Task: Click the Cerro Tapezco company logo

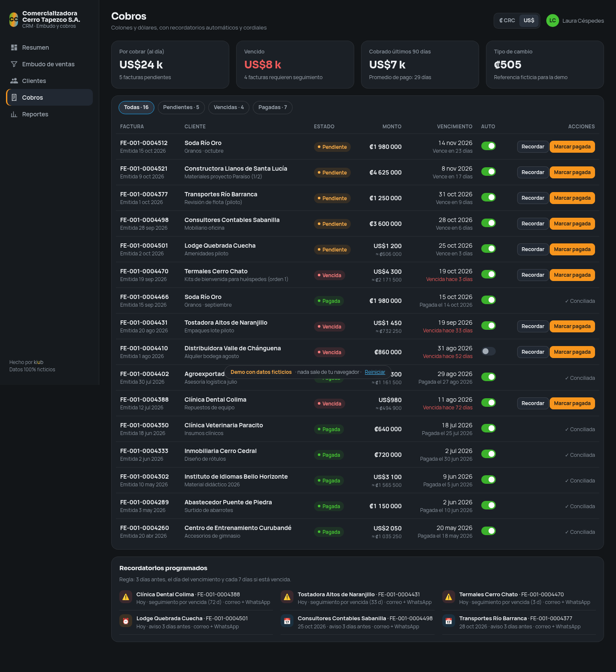Action: tap(14, 20)
